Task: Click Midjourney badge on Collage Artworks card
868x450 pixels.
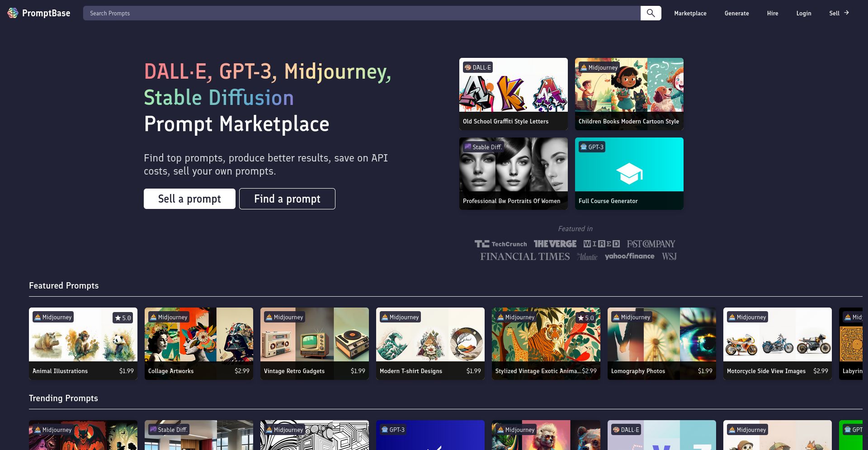Action: [x=169, y=317]
